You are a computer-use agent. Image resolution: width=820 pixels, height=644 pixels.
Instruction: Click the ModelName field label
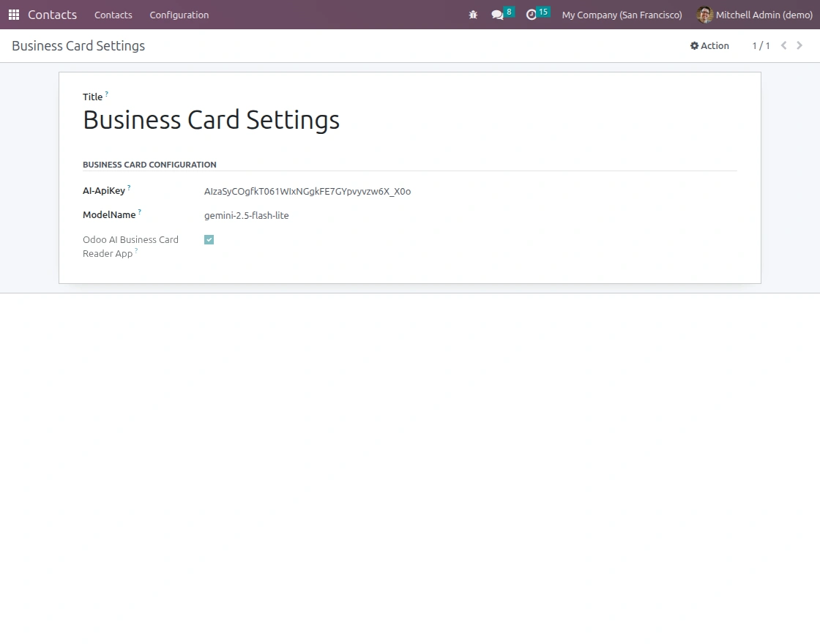coord(109,215)
